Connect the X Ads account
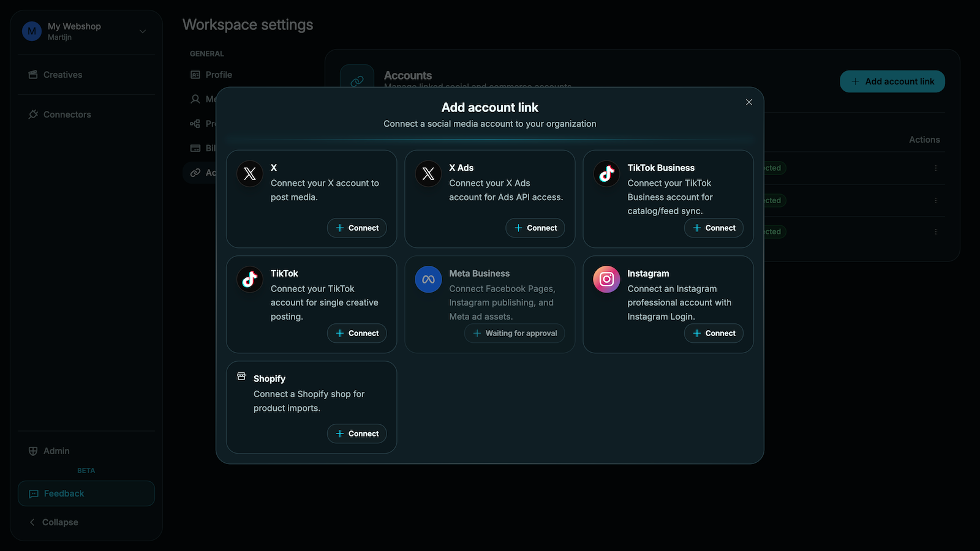 [535, 228]
